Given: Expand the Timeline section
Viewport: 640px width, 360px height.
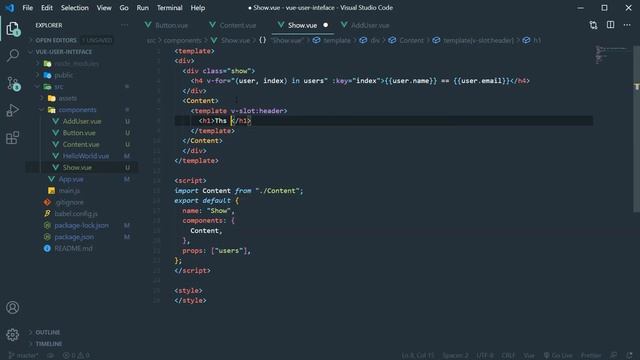Looking at the screenshot, I should (x=49, y=344).
